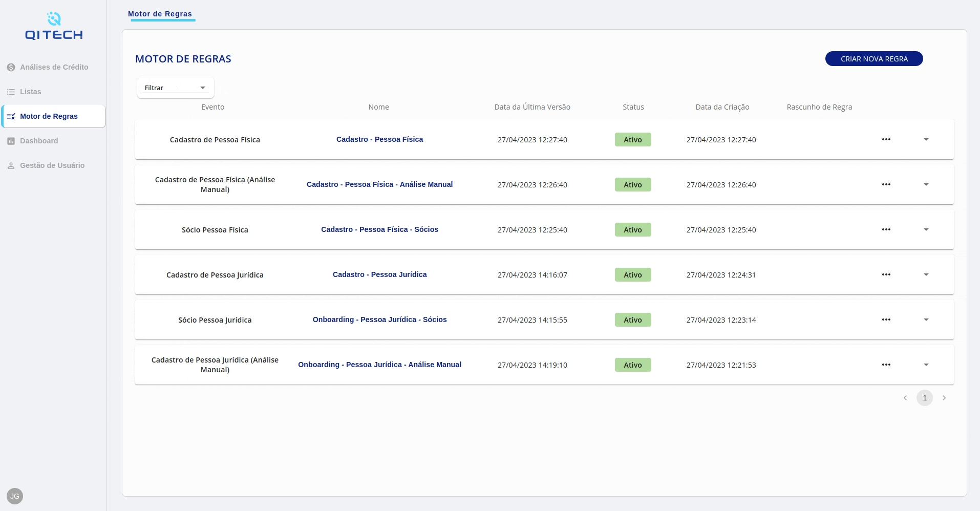
Task: Select Motor de Regras in the sidebar
Action: coord(54,116)
